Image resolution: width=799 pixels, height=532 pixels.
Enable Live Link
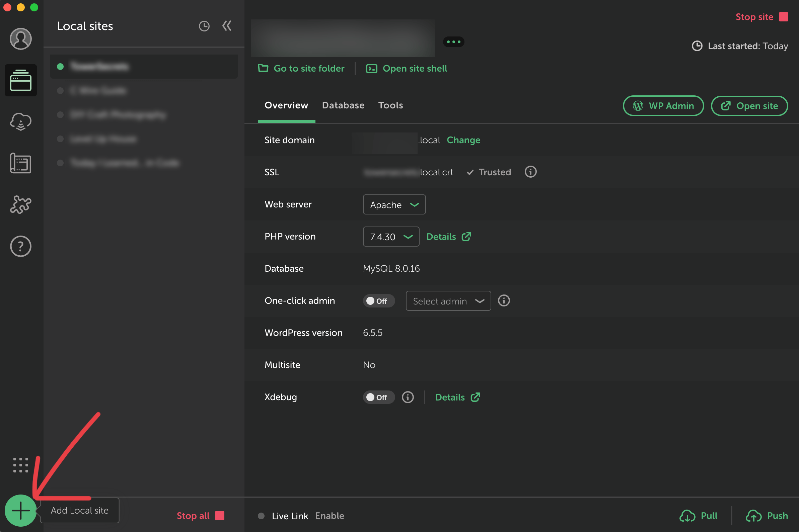(330, 516)
